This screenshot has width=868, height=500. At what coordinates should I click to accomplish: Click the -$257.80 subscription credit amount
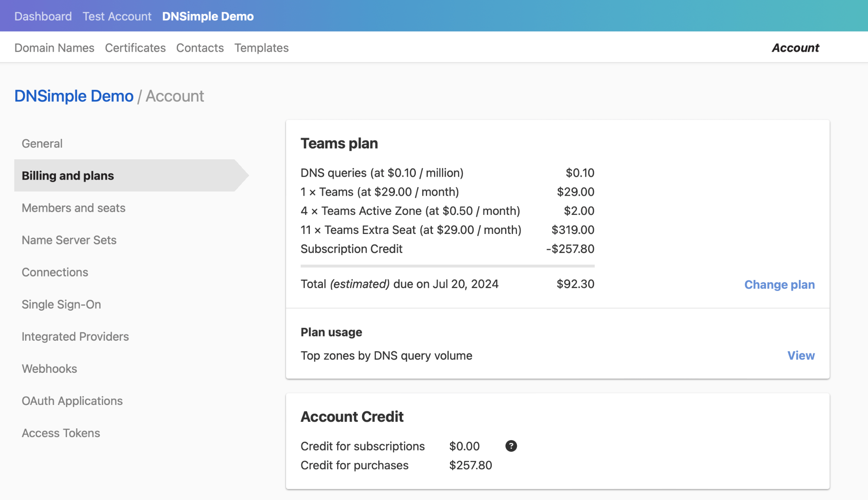click(x=570, y=249)
